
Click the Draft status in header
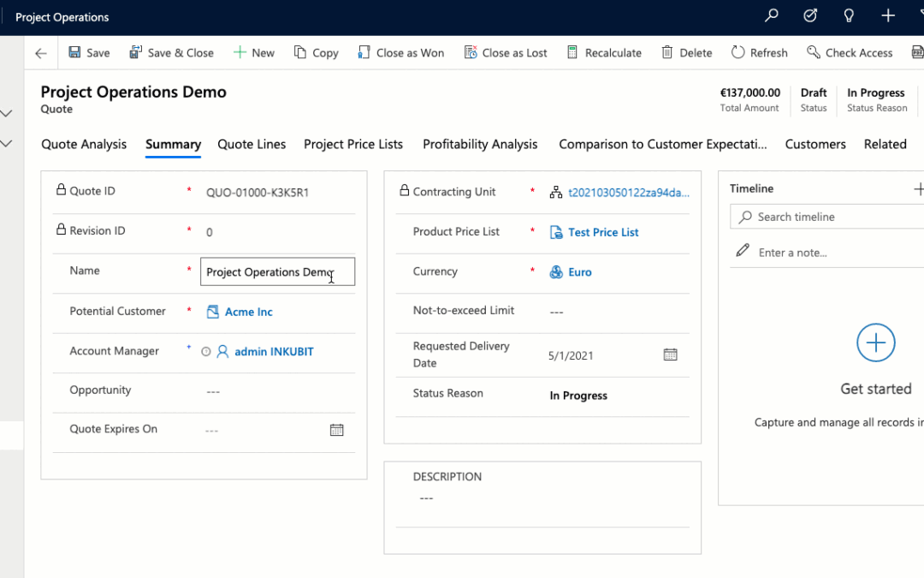click(x=814, y=92)
